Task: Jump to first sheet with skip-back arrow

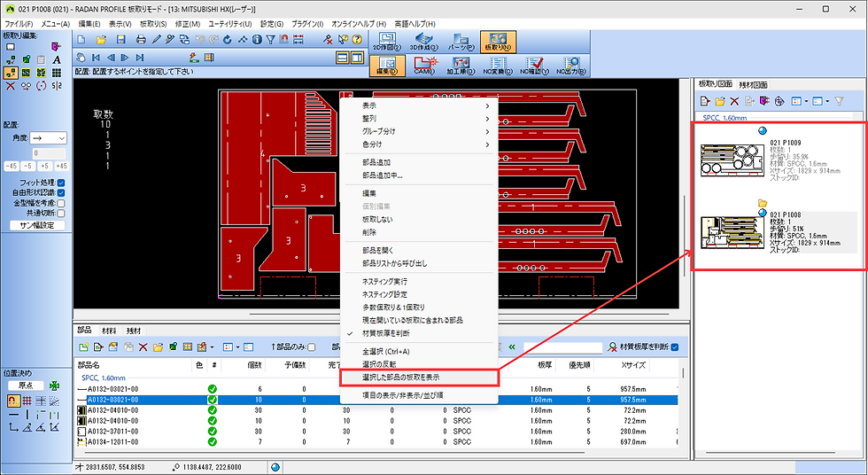Action: click(x=96, y=57)
